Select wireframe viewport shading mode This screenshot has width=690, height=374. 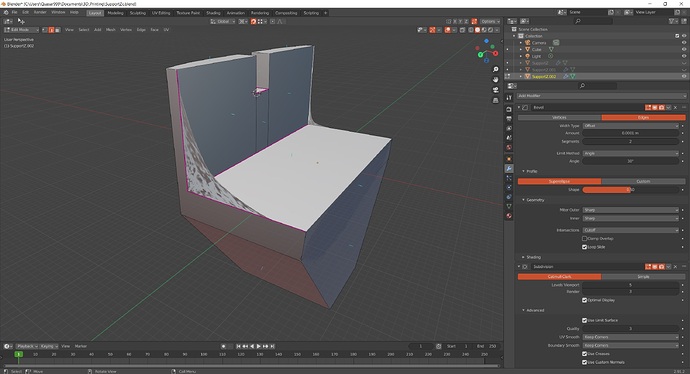click(471, 30)
